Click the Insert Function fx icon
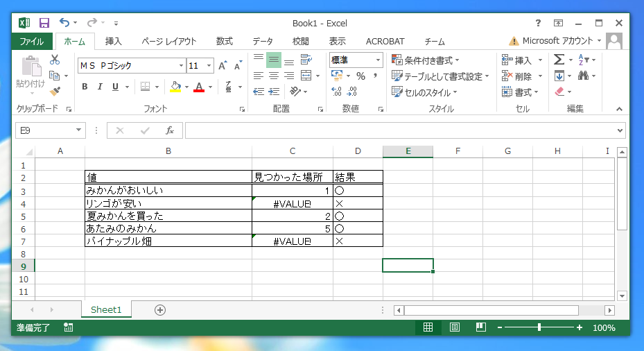The image size is (644, 351). pos(170,130)
